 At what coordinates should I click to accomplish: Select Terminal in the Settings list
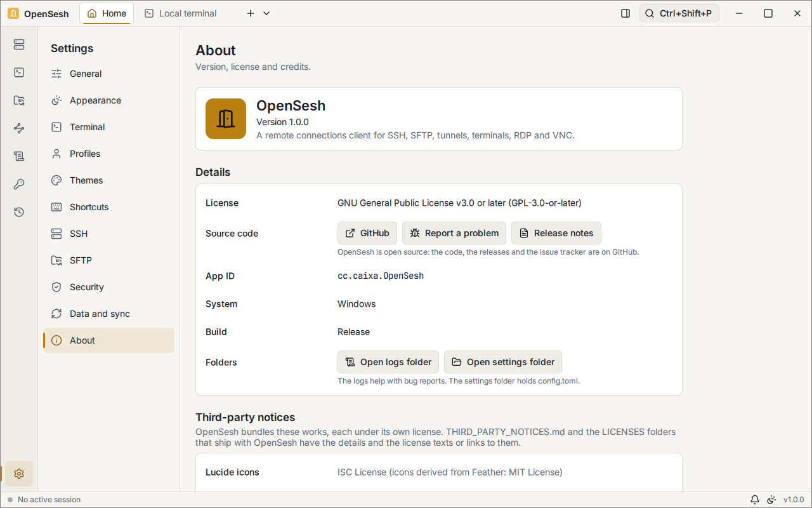pos(108,127)
